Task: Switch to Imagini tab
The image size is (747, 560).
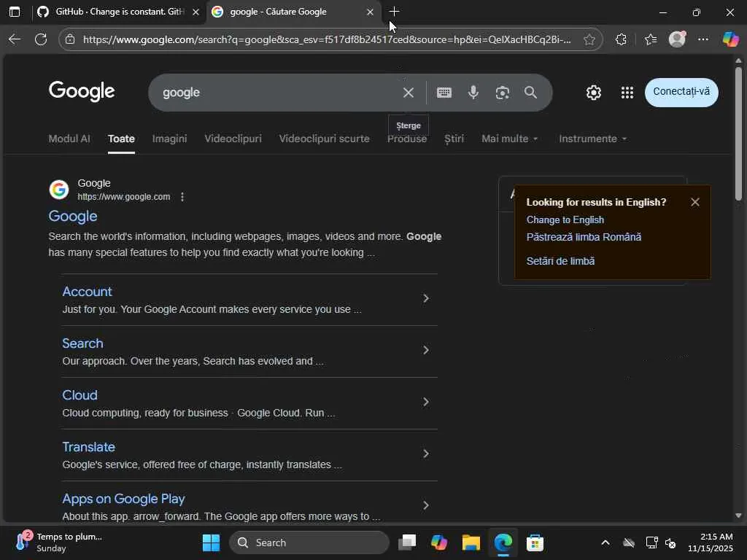Action: click(169, 139)
